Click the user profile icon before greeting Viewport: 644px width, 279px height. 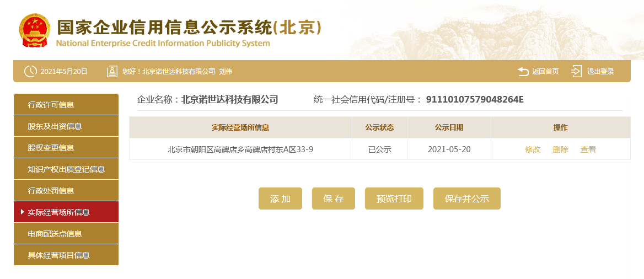[x=112, y=72]
